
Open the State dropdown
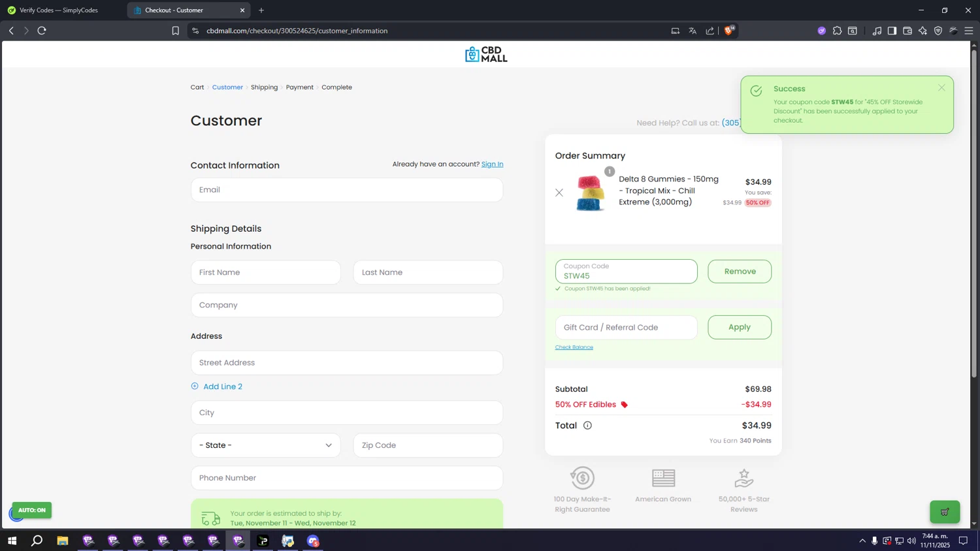point(266,445)
